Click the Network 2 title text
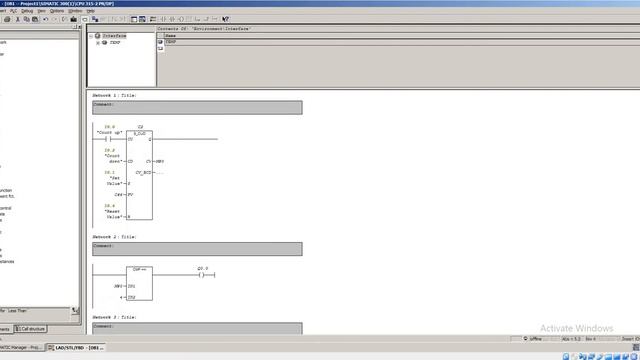Screen dimensions: 640x360 (114, 237)
